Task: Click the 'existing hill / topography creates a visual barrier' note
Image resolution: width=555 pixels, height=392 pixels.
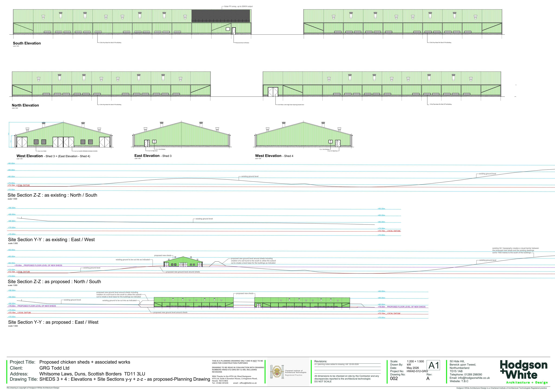Action: point(516,250)
